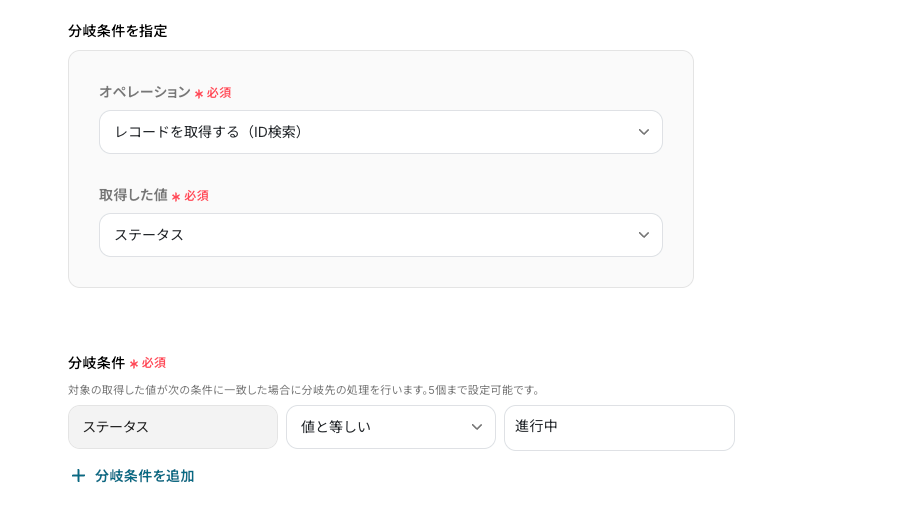Click the chevron in 取得した値 ステータス field
This screenshot has width=922, height=526.
coord(644,235)
